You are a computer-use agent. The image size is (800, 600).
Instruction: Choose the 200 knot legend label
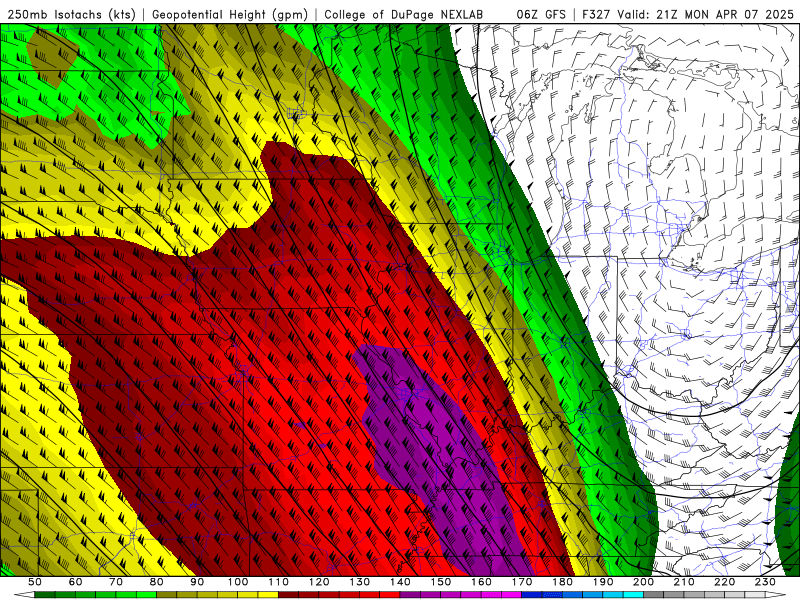643,582
